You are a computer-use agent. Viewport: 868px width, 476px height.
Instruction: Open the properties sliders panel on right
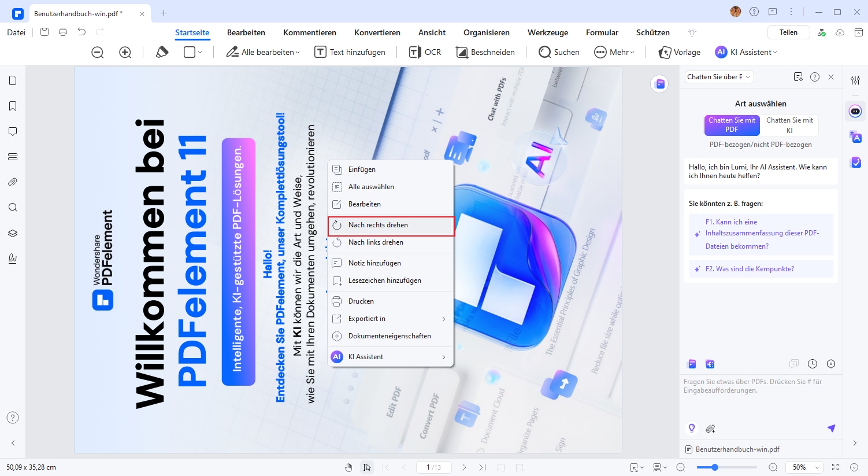click(855, 80)
